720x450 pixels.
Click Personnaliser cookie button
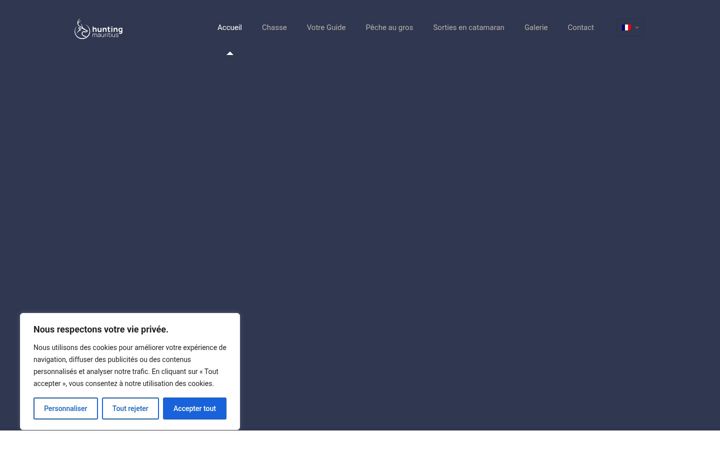point(65,408)
